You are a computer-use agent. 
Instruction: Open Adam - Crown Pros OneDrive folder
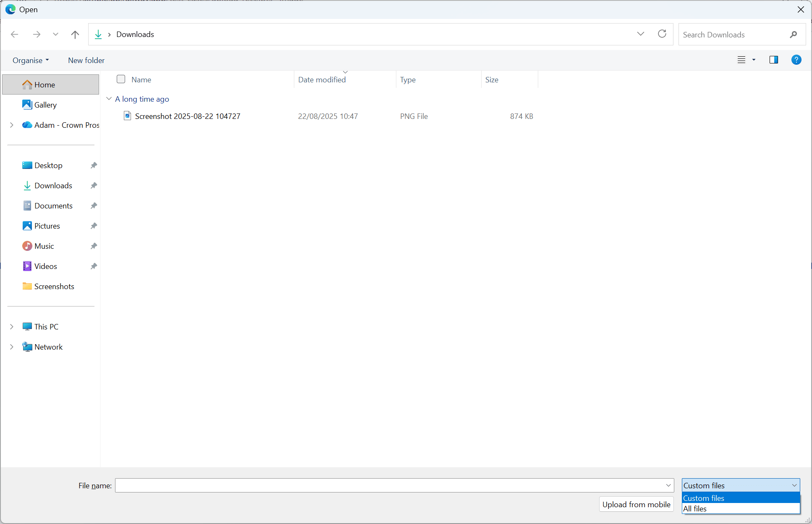67,125
